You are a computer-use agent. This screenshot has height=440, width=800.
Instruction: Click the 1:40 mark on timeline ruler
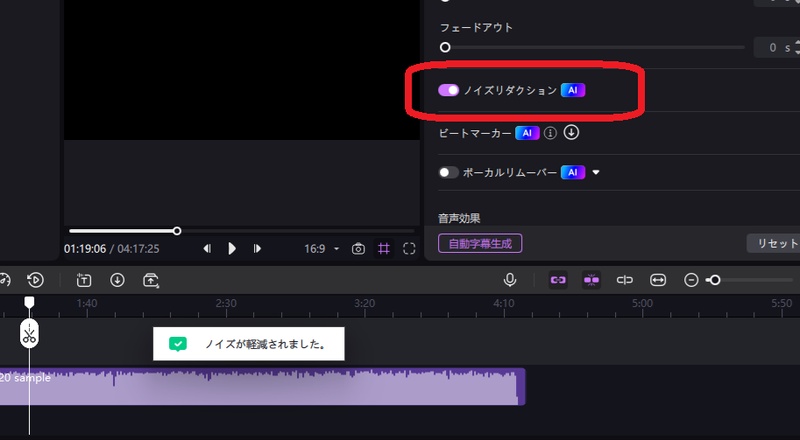pos(87,303)
